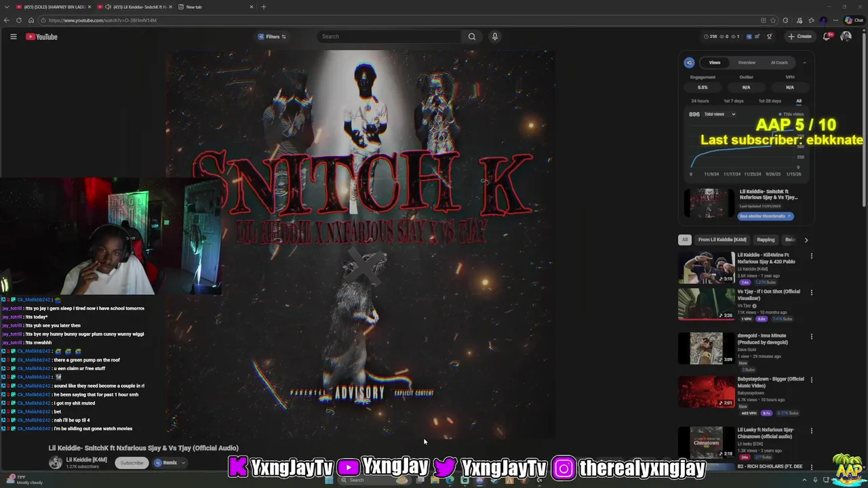Open options for the If I Got Shot video
This screenshot has height=488, width=868.
tap(811, 293)
